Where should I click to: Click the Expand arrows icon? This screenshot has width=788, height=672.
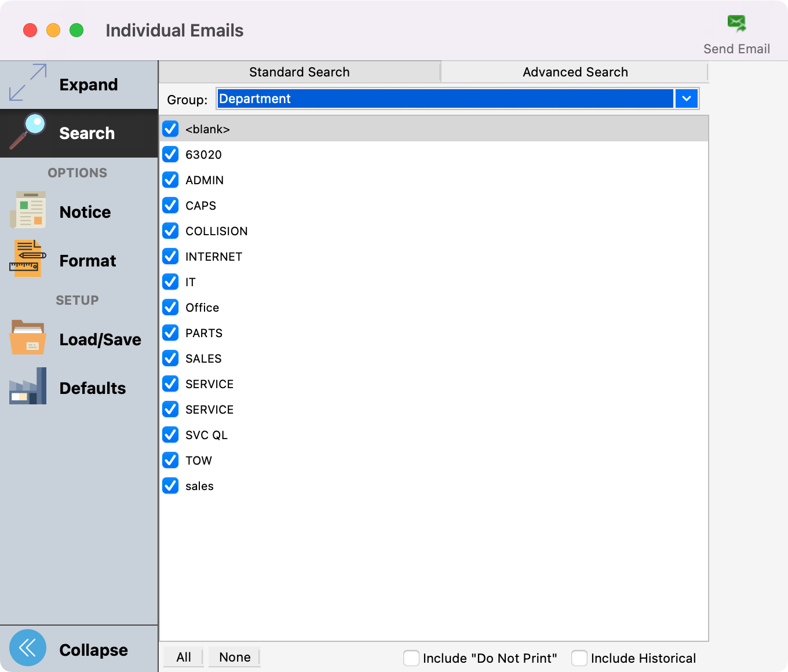pos(28,83)
